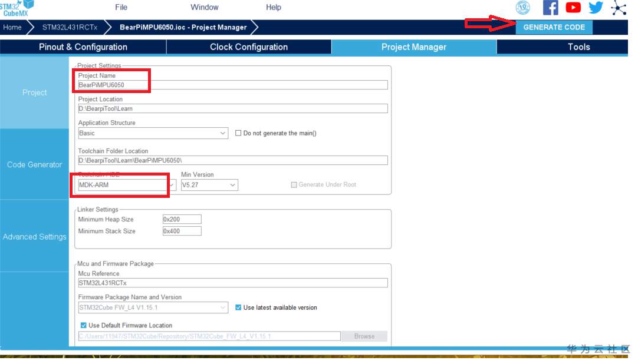Toggle Use Default Firmware Location checkbox
Image resolution: width=638 pixels, height=364 pixels.
[x=83, y=325]
